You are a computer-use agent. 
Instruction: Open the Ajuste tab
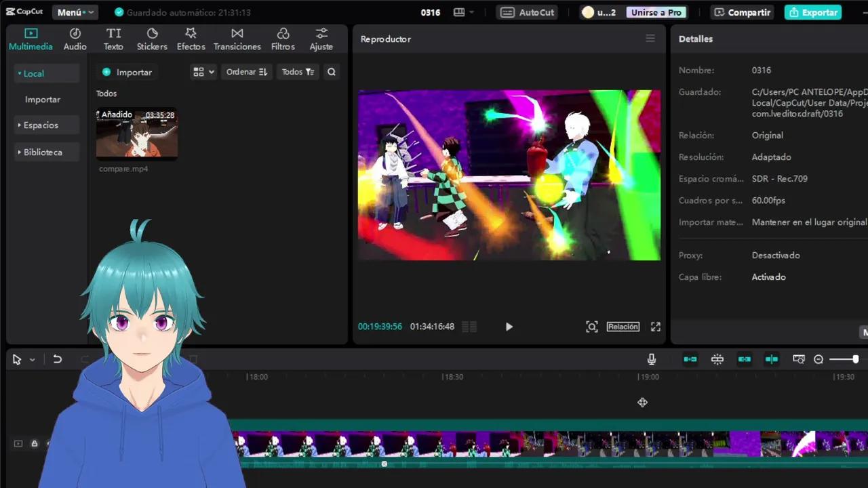[x=321, y=39]
